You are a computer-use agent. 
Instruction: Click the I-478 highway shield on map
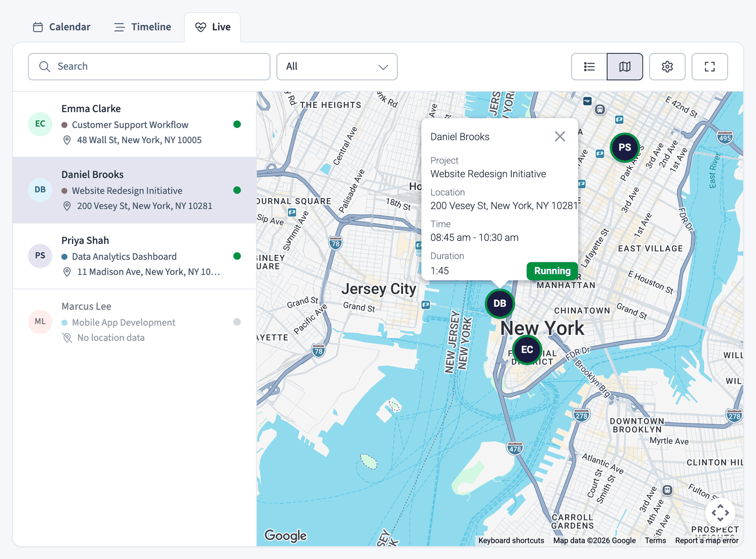click(515, 449)
